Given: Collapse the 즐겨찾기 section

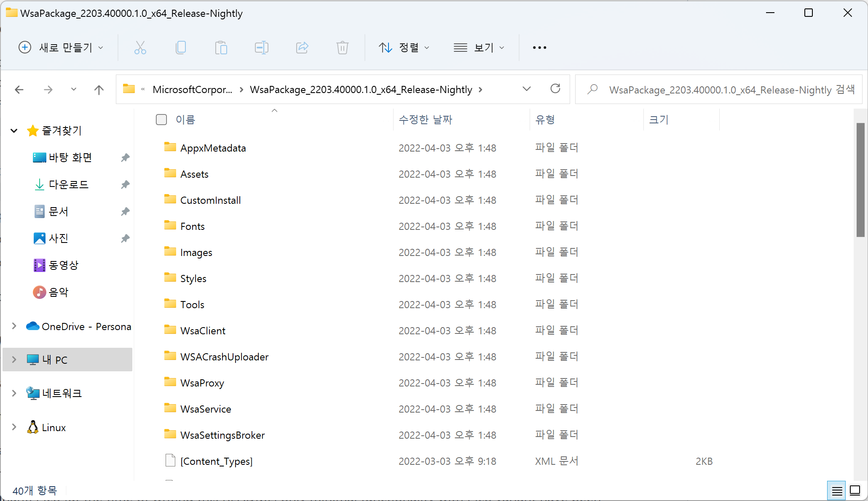Looking at the screenshot, I should click(x=14, y=131).
